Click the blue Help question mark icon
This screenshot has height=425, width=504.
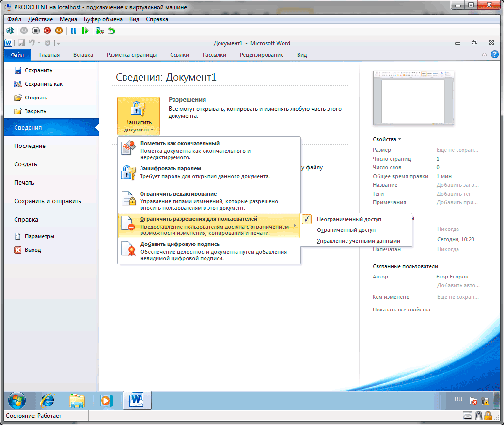pyautogui.click(x=495, y=54)
